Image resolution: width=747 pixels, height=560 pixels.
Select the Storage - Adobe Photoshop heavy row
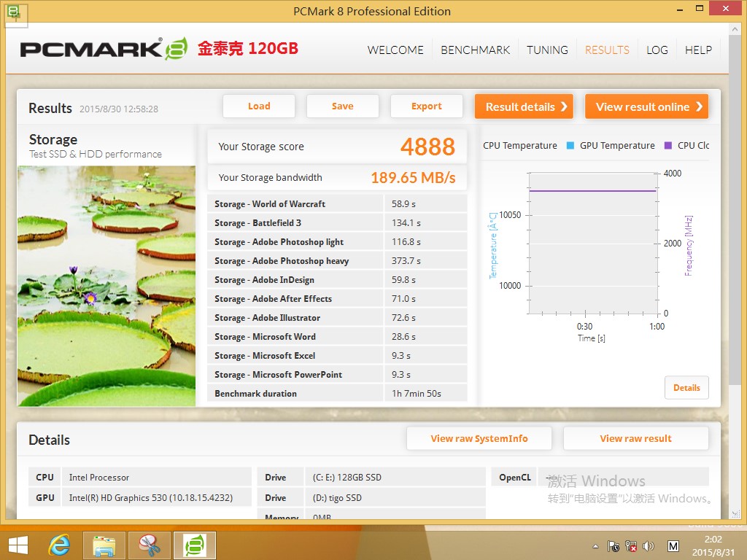point(337,261)
